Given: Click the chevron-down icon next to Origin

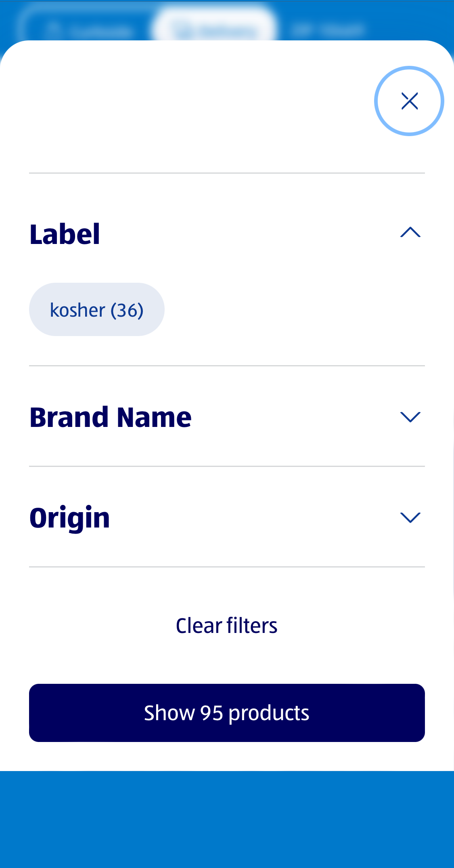Looking at the screenshot, I should (x=410, y=517).
